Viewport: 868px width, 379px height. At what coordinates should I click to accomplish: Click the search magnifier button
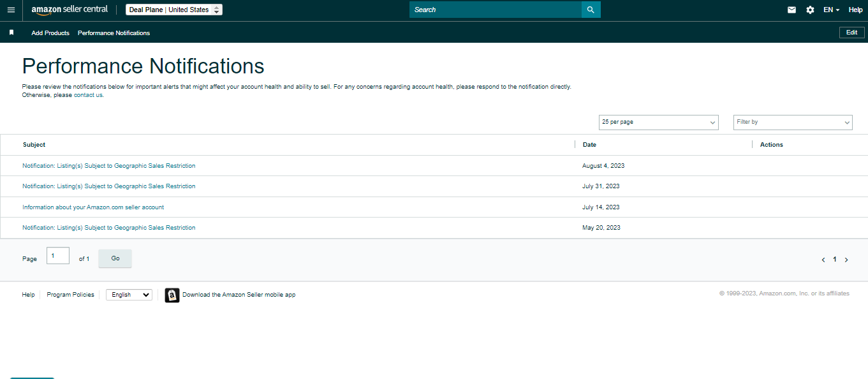click(591, 10)
